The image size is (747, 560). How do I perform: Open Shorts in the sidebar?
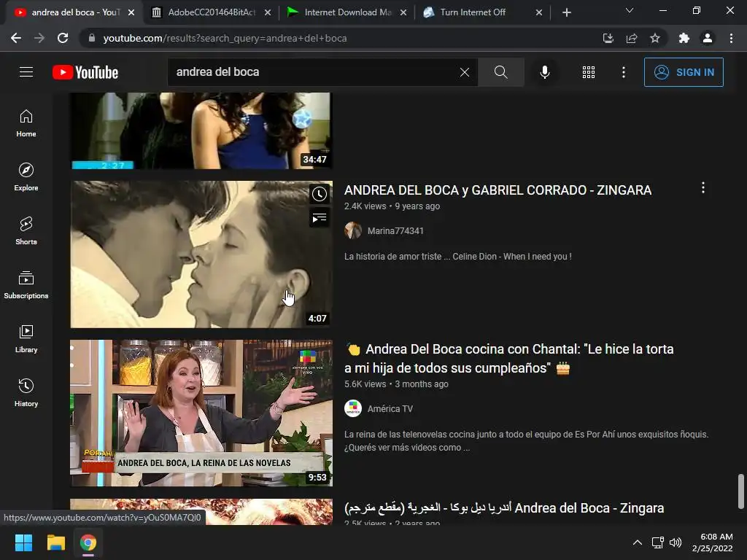(26, 231)
